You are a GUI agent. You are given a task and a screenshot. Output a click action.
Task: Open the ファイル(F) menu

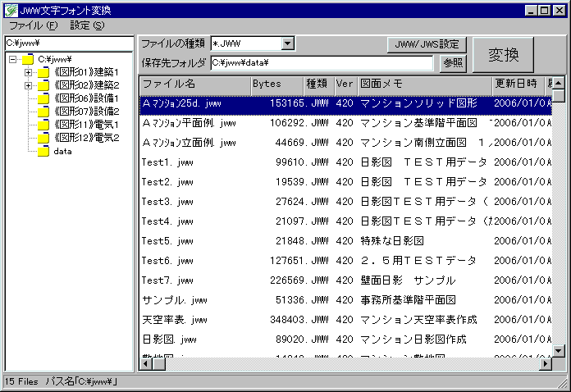(x=33, y=25)
